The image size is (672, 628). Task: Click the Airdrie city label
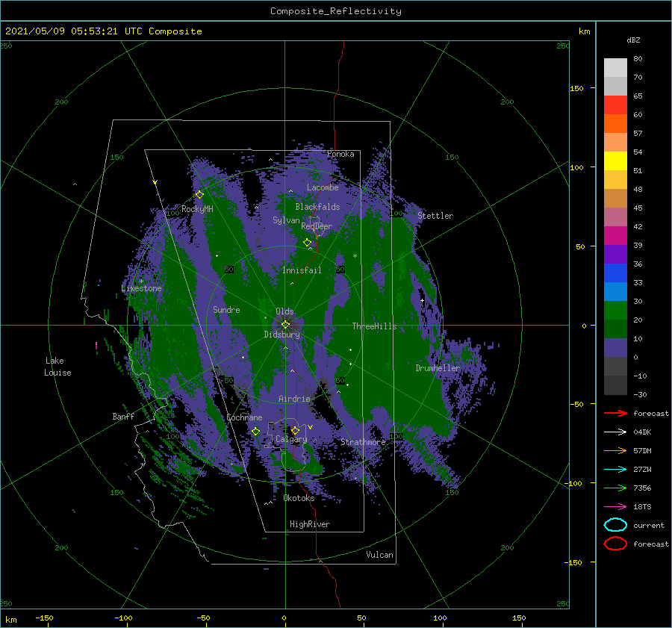click(294, 399)
